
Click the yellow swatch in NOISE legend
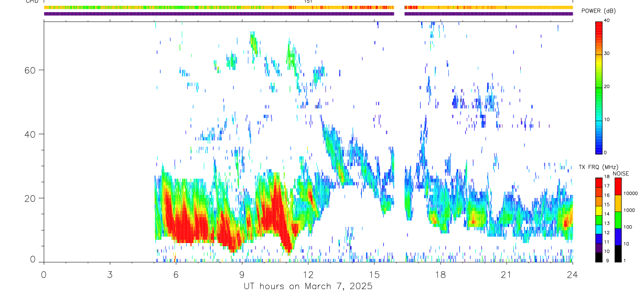pos(617,203)
